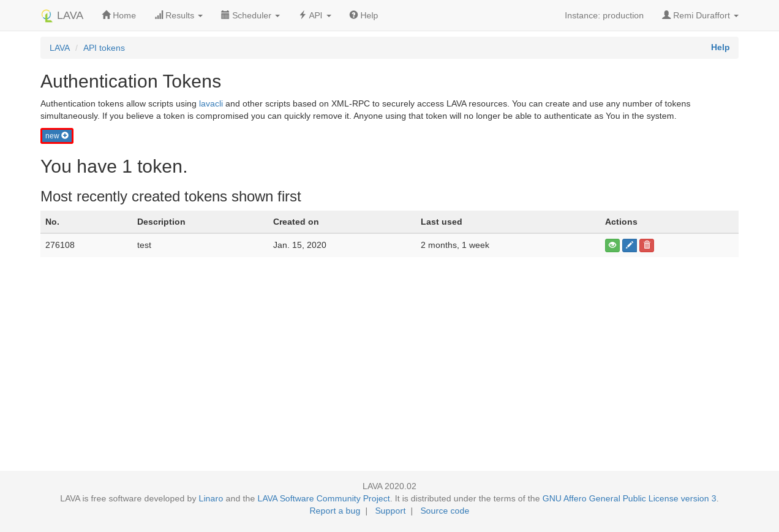
Task: Go to Home in navbar
Action: point(119,15)
